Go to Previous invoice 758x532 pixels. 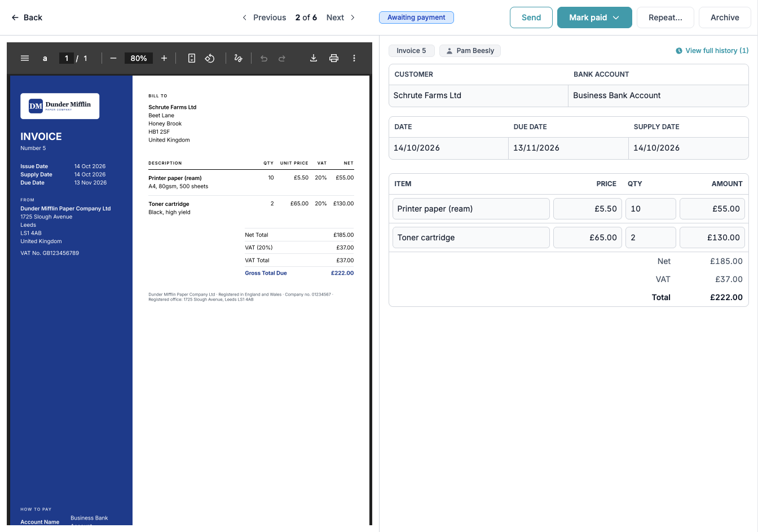pos(264,17)
